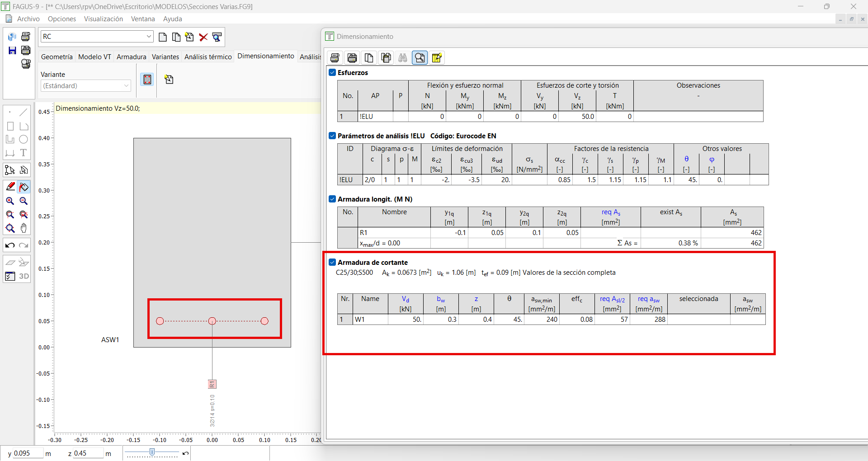Click the Opciones menu
Viewport: 868px width, 461px height.
[x=62, y=19]
